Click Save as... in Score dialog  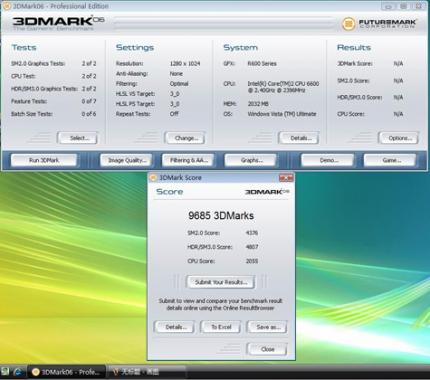click(267, 327)
